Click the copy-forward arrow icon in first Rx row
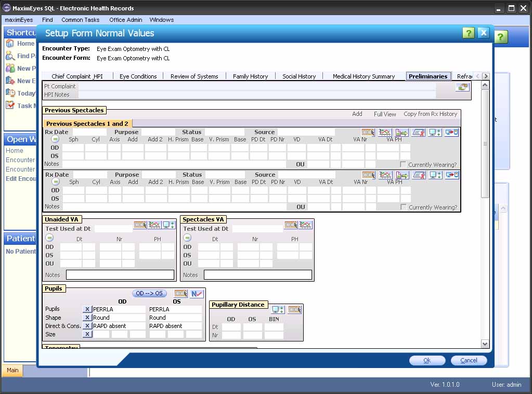 pos(401,132)
